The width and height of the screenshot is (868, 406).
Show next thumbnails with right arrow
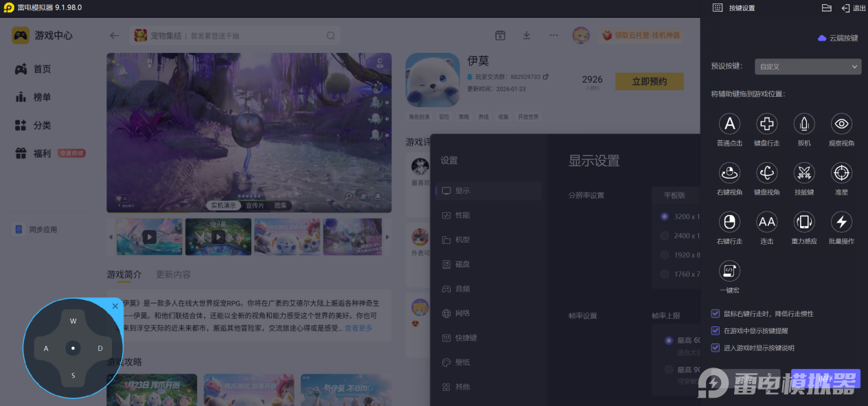coord(387,237)
